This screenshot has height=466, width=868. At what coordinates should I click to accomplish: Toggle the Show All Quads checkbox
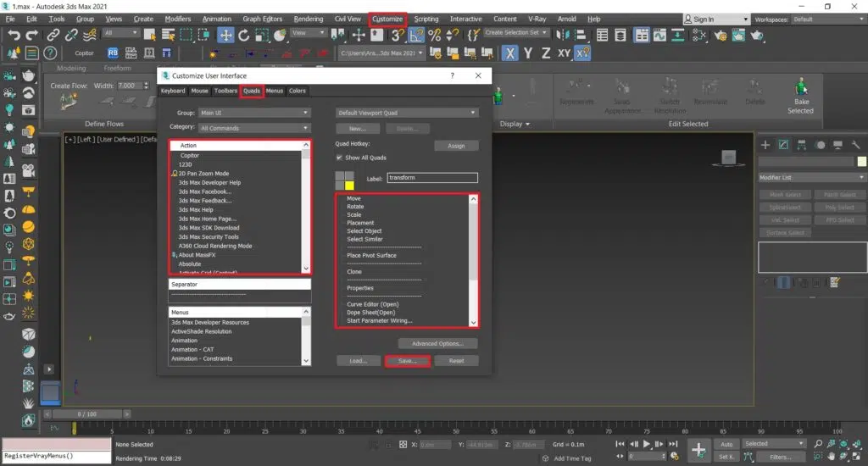pos(340,158)
